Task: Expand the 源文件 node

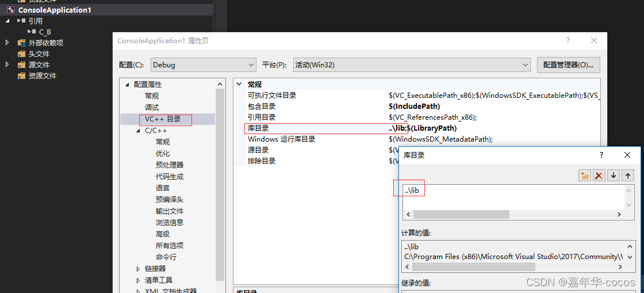Action: (7, 64)
